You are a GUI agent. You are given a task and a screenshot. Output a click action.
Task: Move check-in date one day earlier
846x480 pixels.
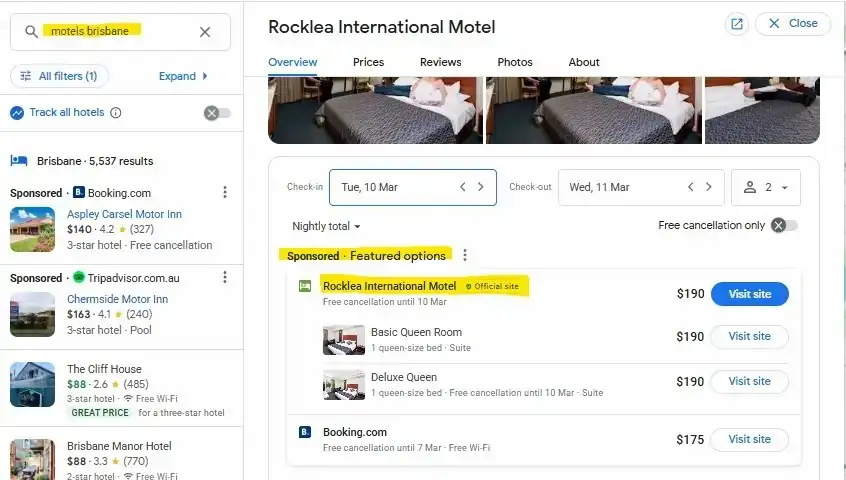coord(462,187)
